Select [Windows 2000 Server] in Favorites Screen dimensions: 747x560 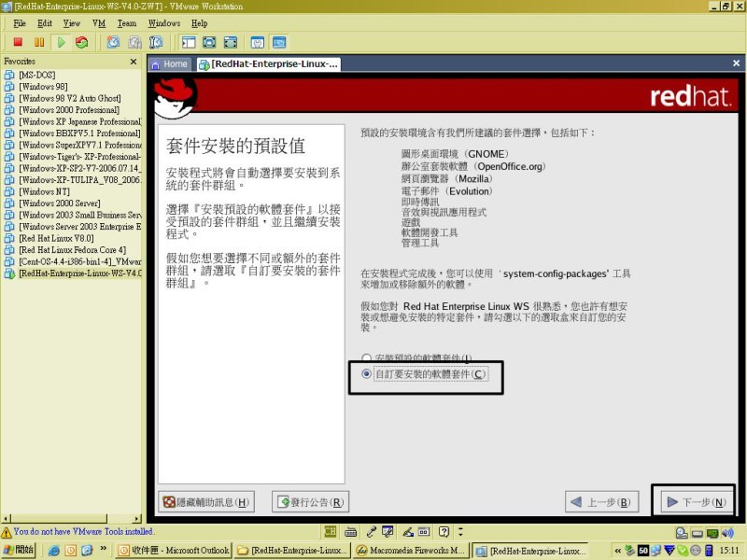(x=60, y=203)
